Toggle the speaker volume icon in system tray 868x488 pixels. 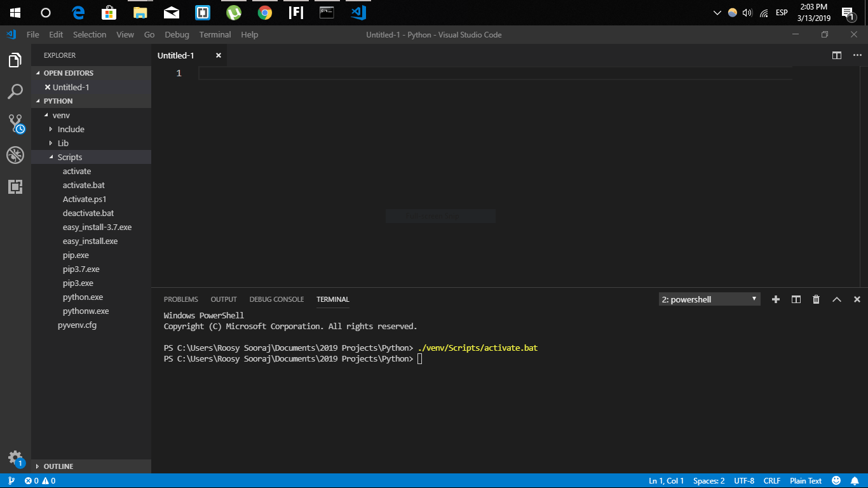pos(746,11)
